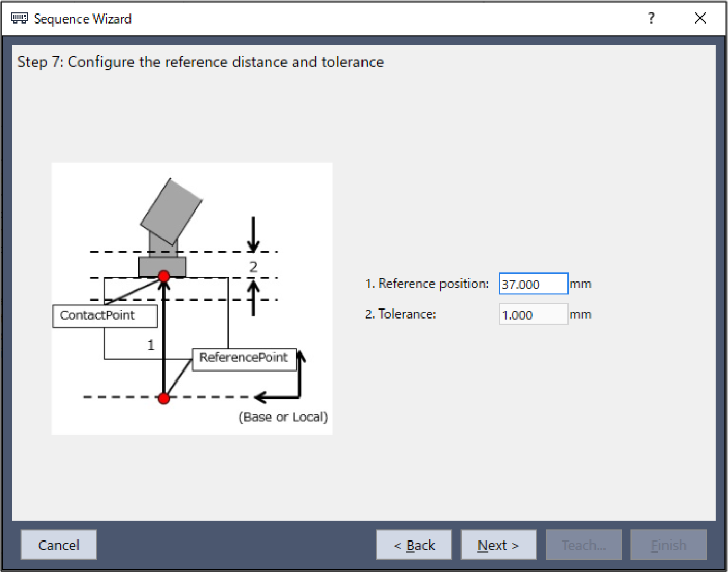Click the (Base or Local) caption text
Screen dimensions: 728x572
[283, 417]
